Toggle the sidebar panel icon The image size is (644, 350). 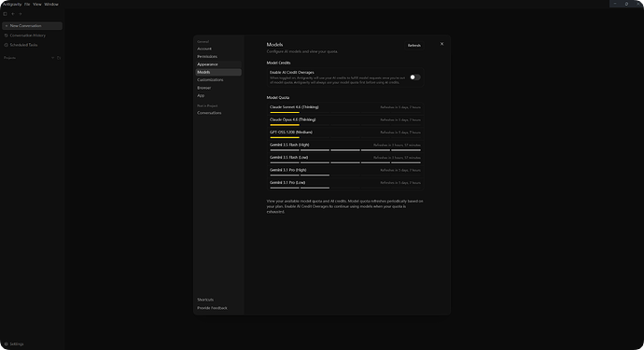click(x=5, y=14)
